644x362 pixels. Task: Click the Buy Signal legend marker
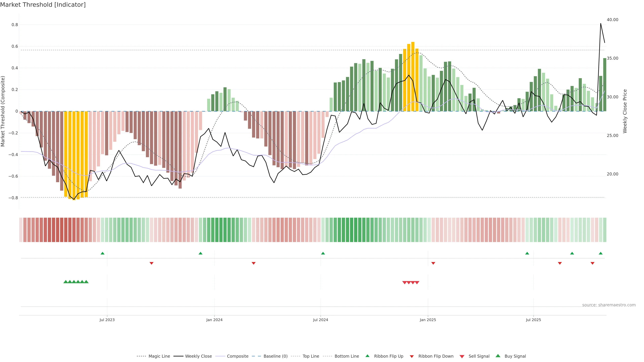[498, 356]
